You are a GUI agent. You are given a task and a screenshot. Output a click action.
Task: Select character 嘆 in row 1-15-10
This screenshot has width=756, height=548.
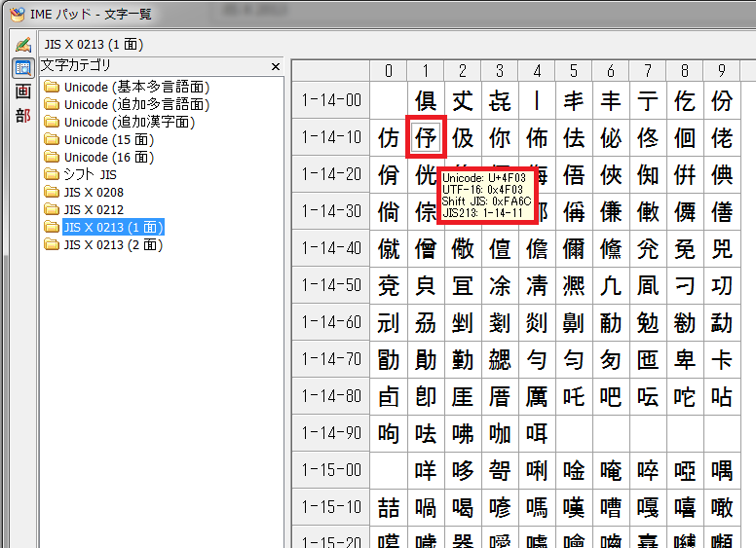tap(574, 507)
